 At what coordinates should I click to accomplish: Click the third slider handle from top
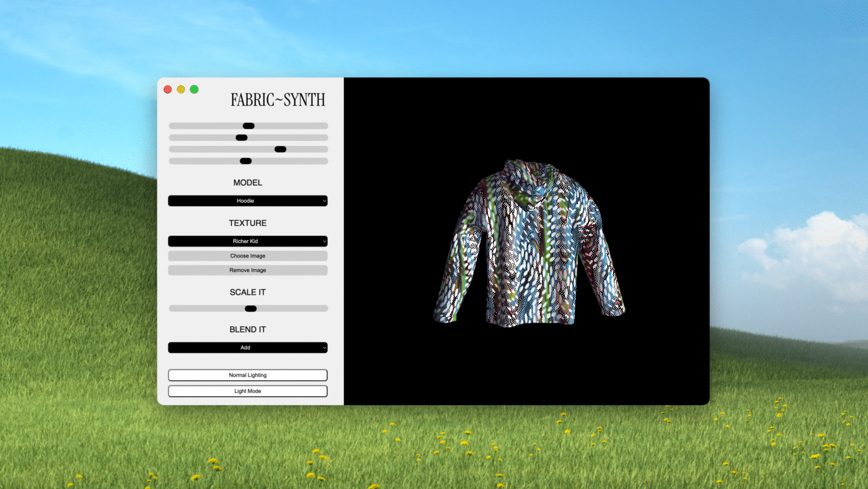[x=280, y=149]
